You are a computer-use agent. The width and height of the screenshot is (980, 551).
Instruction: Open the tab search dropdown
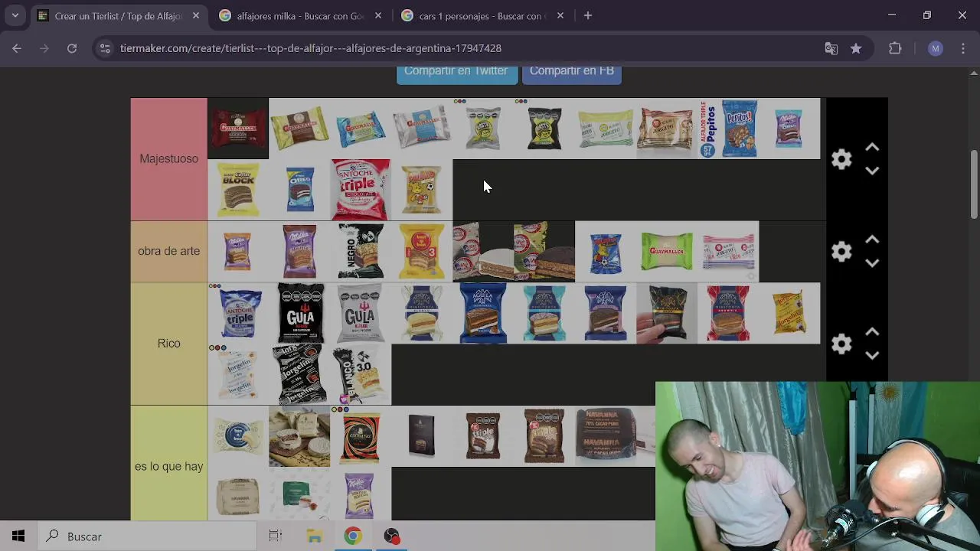click(15, 15)
